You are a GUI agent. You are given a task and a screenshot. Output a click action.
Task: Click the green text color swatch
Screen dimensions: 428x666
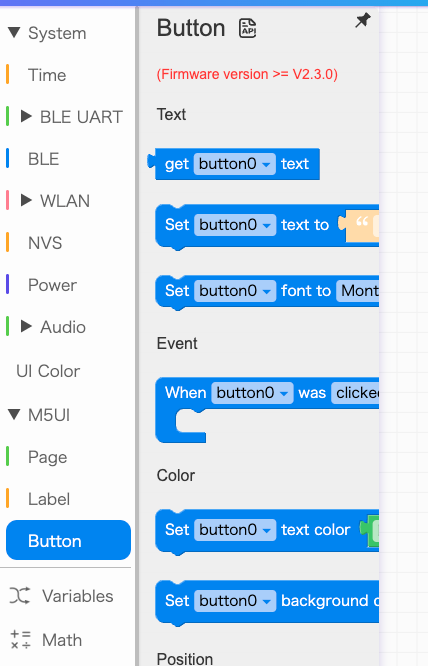click(x=369, y=530)
